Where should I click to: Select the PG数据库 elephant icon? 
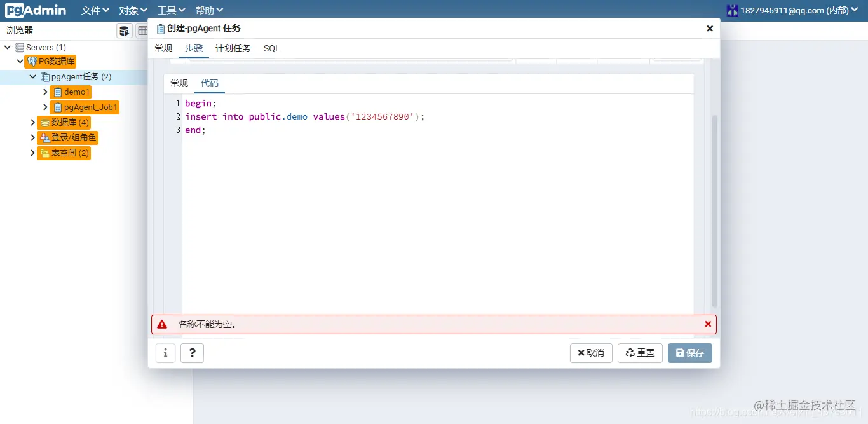tap(32, 62)
